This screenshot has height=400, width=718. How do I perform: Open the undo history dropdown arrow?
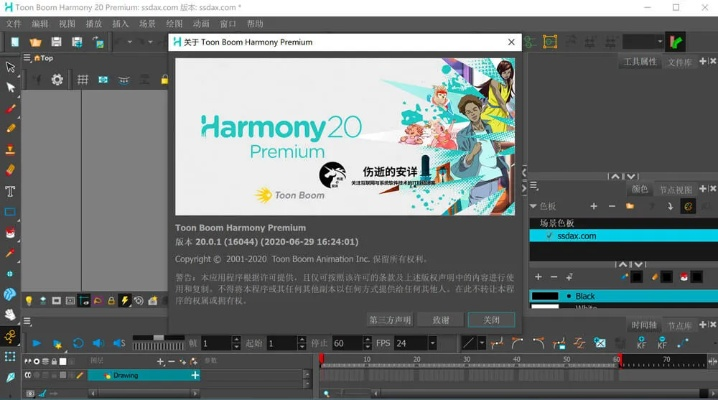pos(130,42)
